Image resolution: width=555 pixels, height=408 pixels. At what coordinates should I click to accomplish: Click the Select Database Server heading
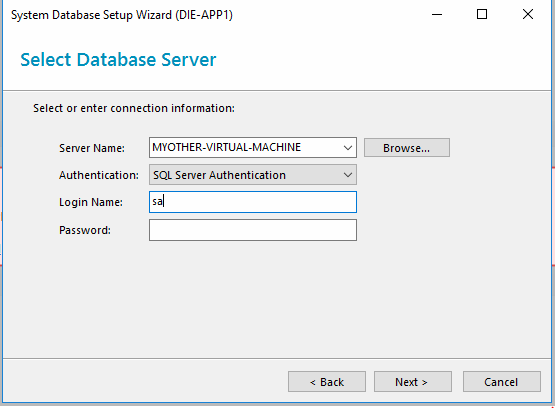[x=118, y=59]
